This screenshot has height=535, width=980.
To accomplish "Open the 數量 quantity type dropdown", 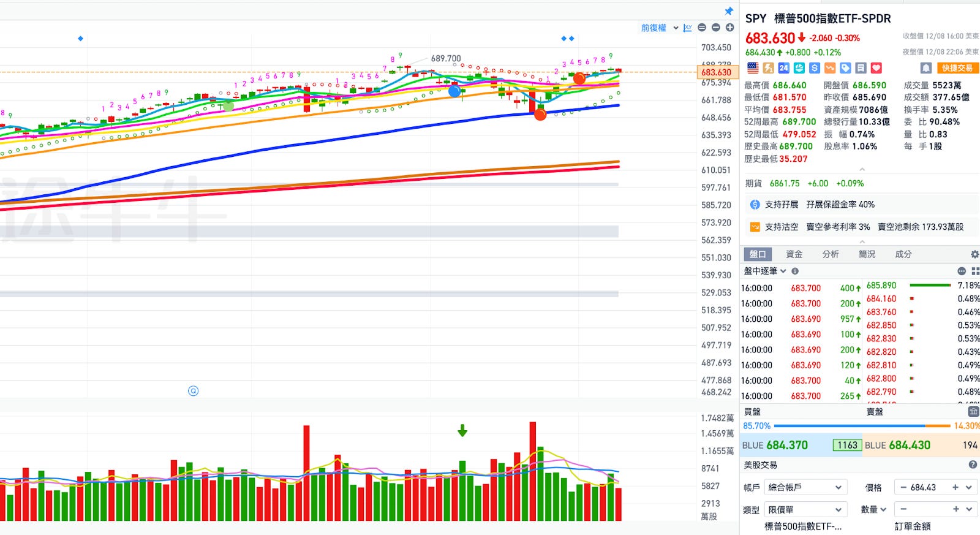I will click(874, 510).
